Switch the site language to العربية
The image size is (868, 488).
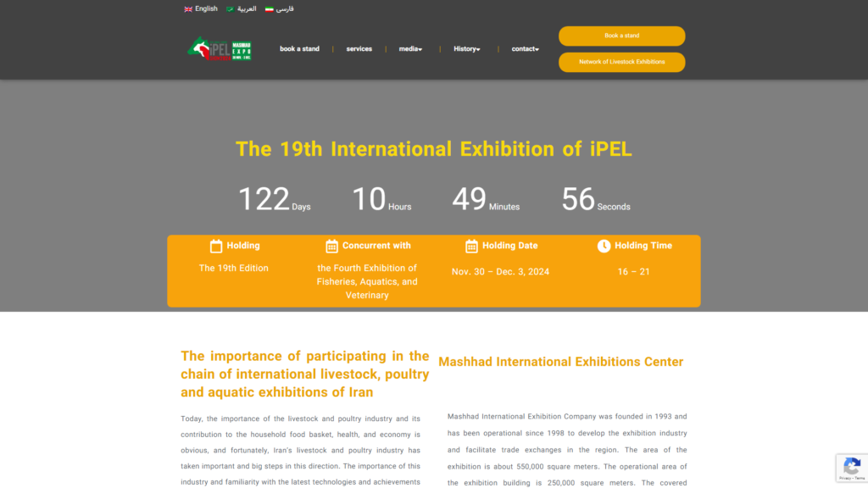[x=247, y=8]
